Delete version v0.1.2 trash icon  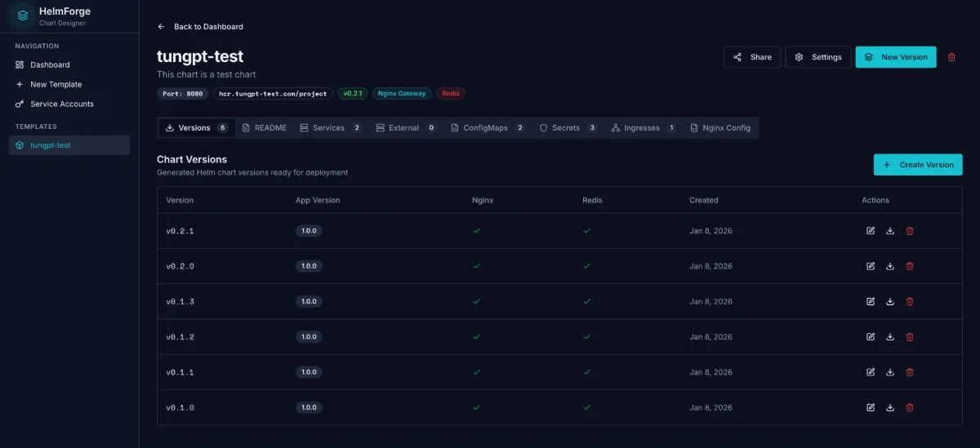(910, 337)
